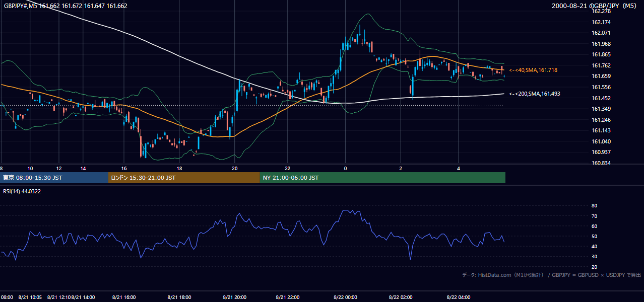Click the RSI scale value 70
Image resolution: width=644 pixels, height=302 pixels.
click(594, 216)
